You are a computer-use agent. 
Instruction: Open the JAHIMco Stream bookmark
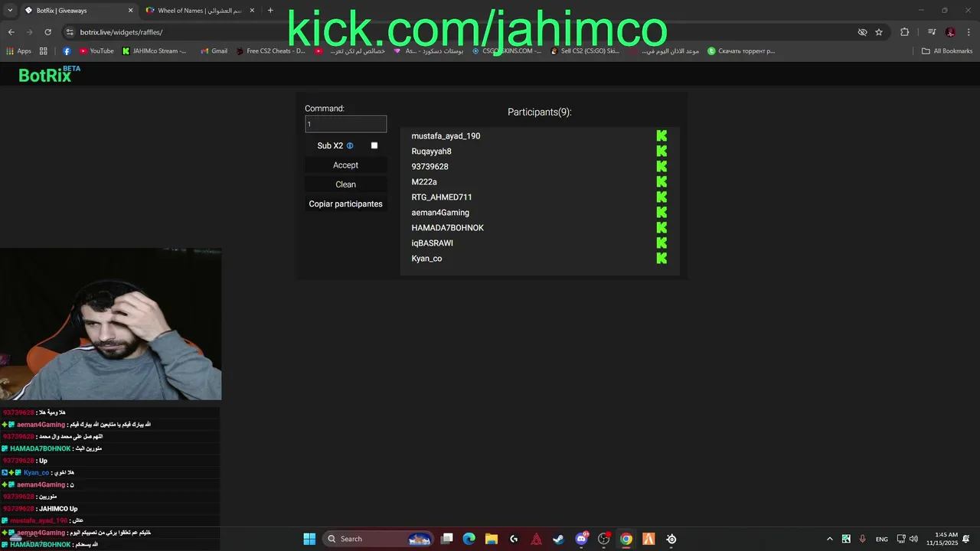pos(155,51)
